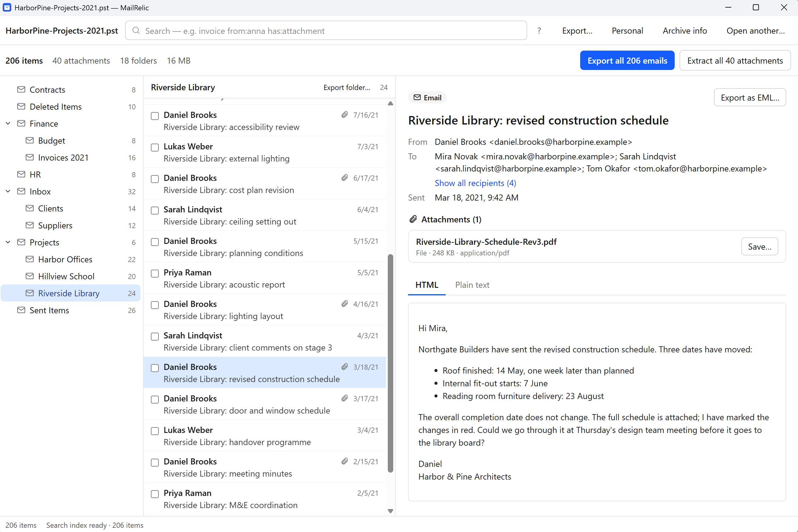Click the message list scroll down arrow
798x532 pixels.
click(x=391, y=511)
